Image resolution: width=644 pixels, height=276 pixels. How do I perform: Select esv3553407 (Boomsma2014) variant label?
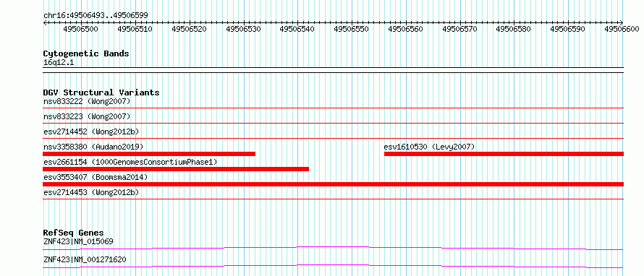tap(96, 177)
